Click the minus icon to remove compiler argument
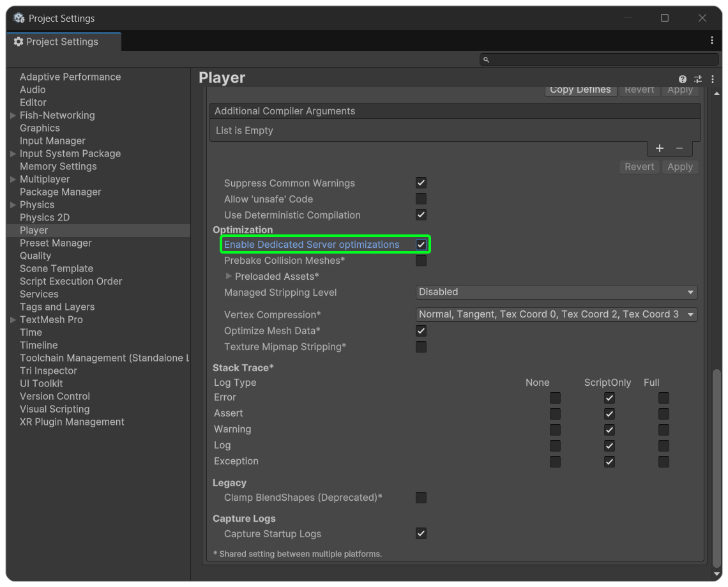Screen dimensions: 728x587 coord(679,148)
